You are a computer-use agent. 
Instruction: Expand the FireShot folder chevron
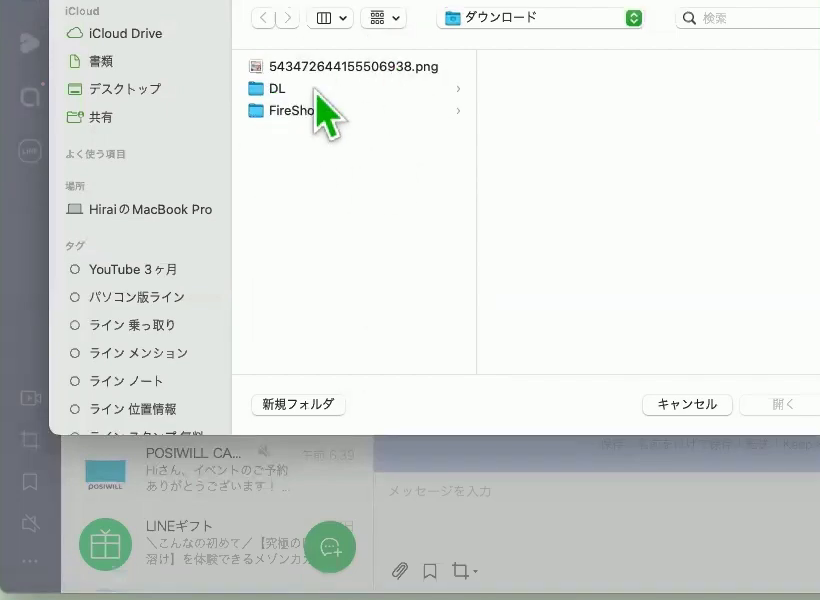(x=458, y=111)
